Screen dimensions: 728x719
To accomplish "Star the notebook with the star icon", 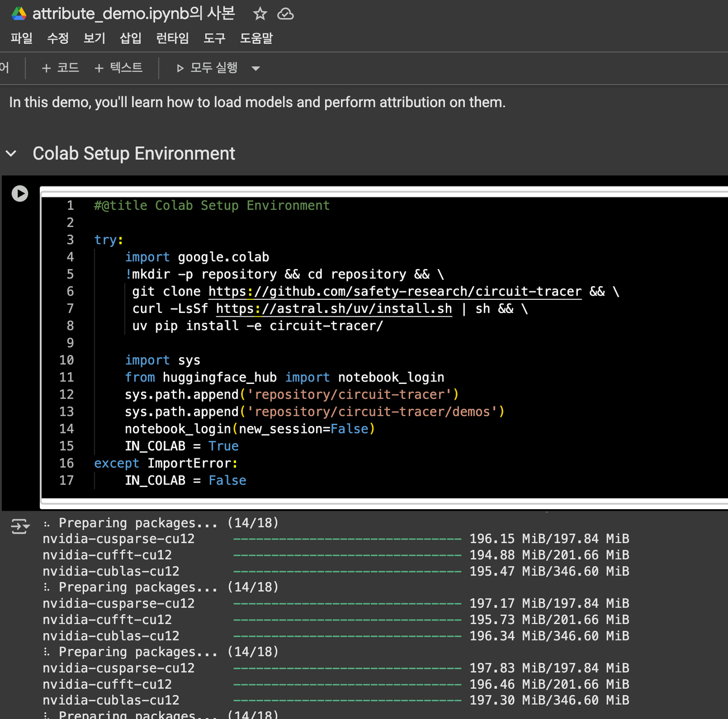I will point(260,14).
